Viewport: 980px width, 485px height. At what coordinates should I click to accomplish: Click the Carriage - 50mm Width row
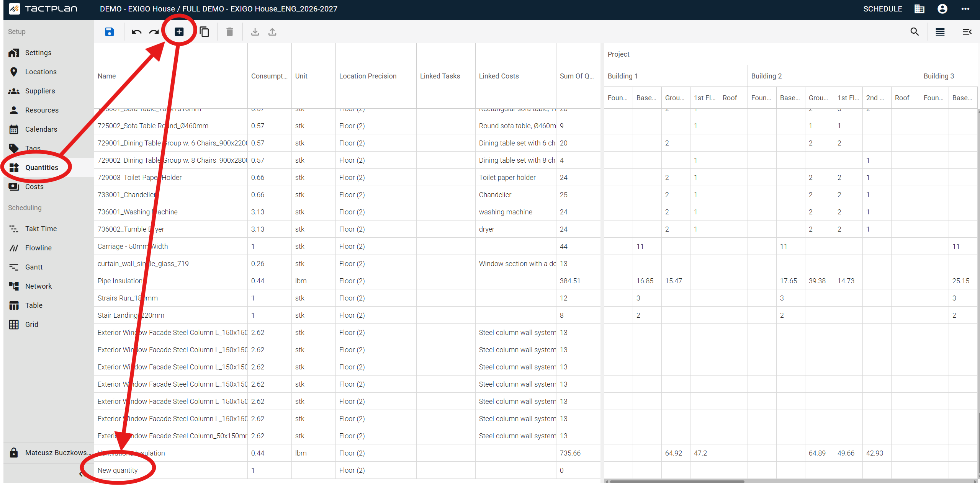(x=171, y=247)
